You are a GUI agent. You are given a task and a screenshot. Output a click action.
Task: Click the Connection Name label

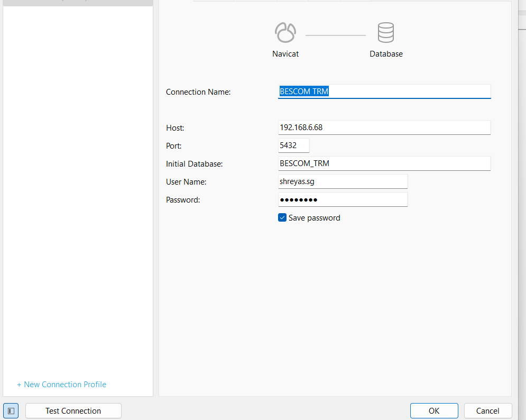coord(198,92)
